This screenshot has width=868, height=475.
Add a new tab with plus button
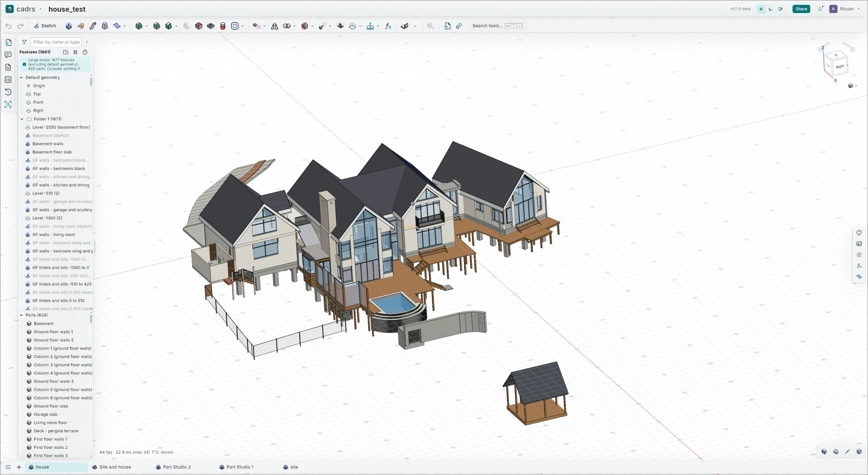point(19,467)
